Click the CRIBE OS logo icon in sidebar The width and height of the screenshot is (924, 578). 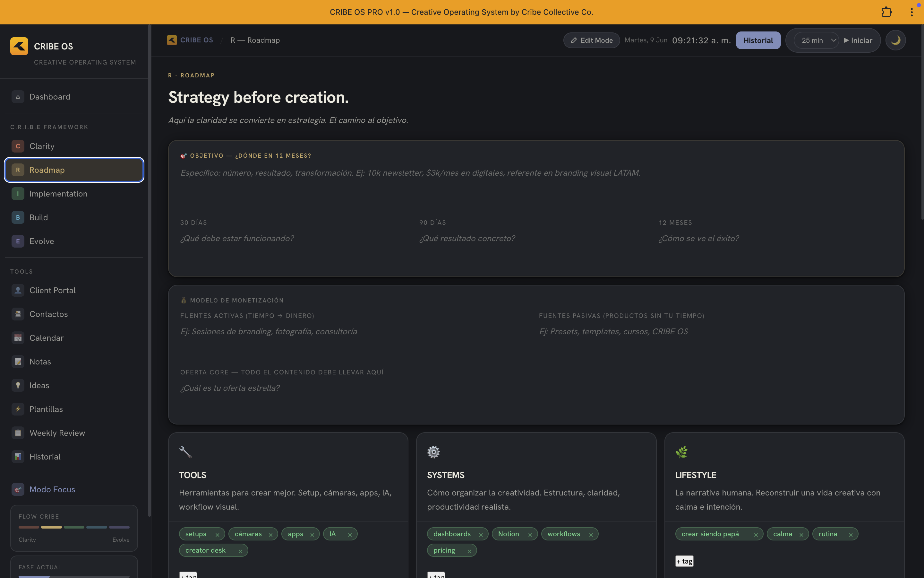(19, 46)
